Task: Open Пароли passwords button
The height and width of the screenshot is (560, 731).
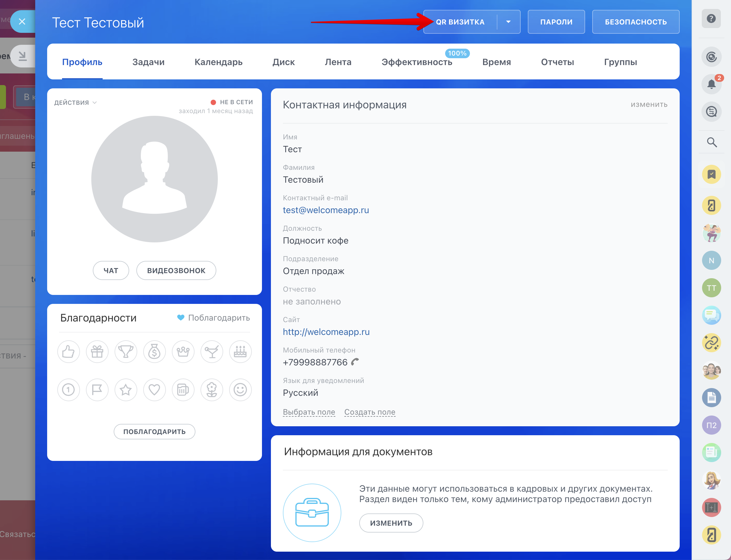Action: [x=556, y=22]
